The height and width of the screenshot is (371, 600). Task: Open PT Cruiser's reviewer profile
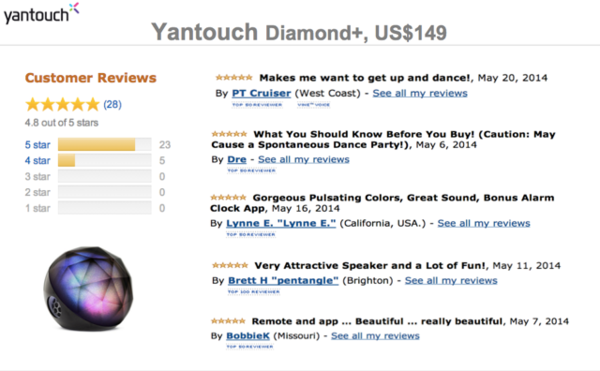click(x=261, y=93)
